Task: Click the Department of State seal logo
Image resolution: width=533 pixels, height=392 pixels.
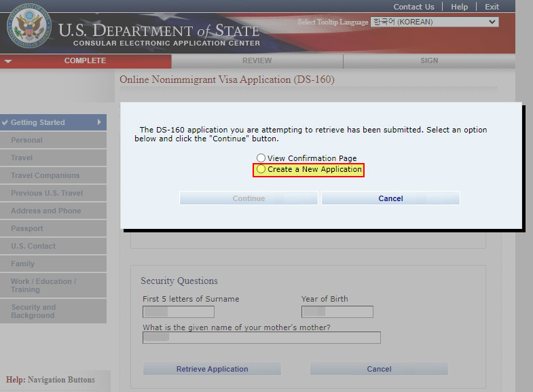Action: point(29,26)
